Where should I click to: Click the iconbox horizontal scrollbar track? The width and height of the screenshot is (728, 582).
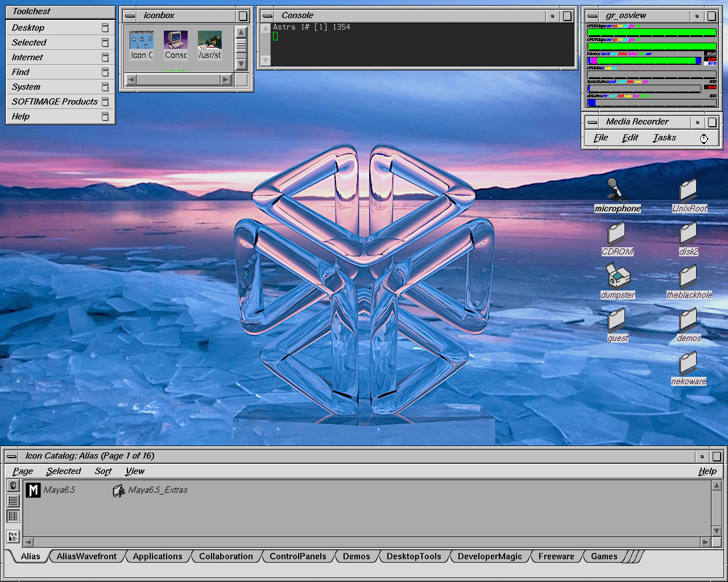point(179,80)
